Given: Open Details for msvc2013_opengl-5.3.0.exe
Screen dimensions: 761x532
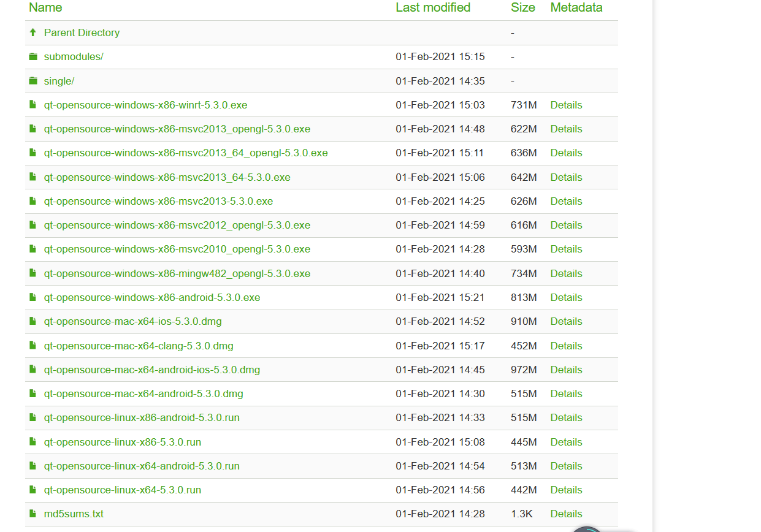Looking at the screenshot, I should tap(566, 129).
